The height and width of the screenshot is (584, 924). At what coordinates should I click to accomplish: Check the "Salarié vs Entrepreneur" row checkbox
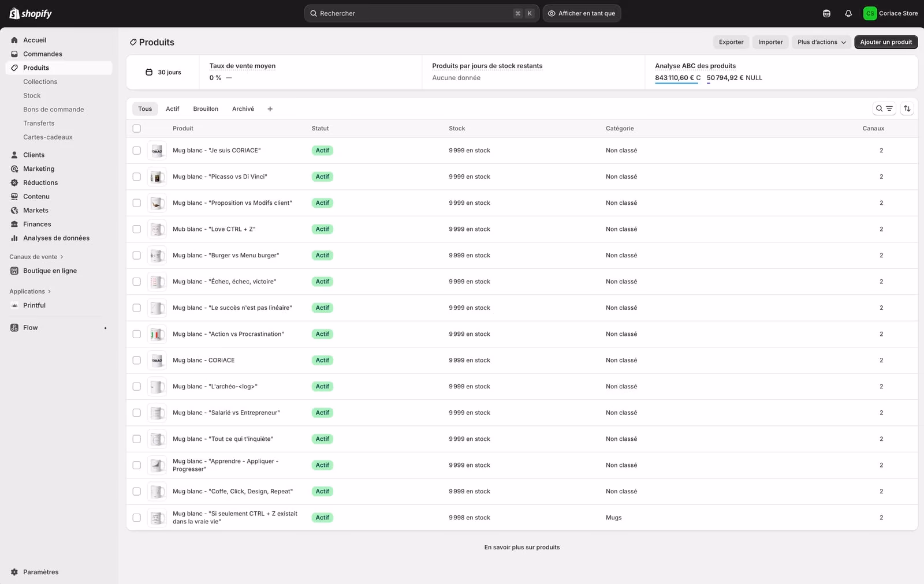click(137, 413)
